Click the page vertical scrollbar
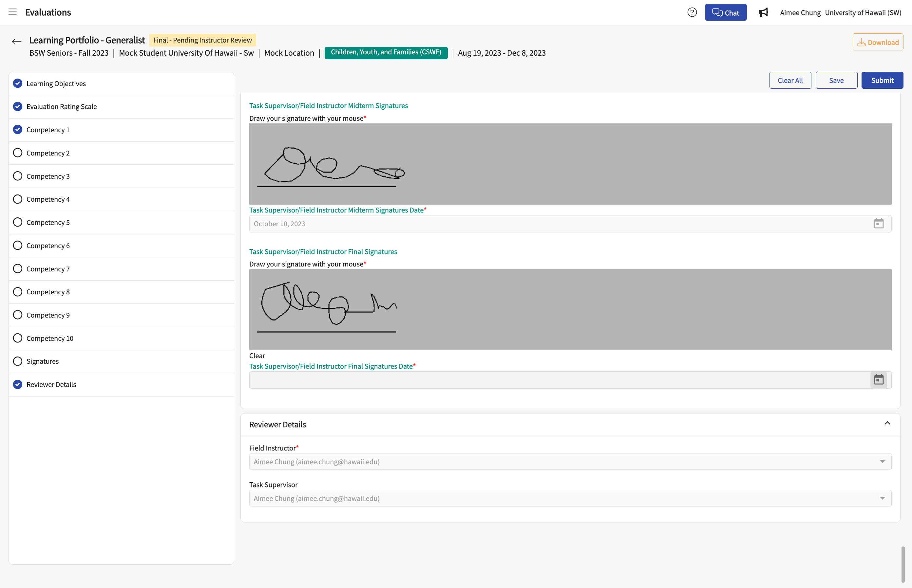This screenshot has height=588, width=912. pos(903,564)
